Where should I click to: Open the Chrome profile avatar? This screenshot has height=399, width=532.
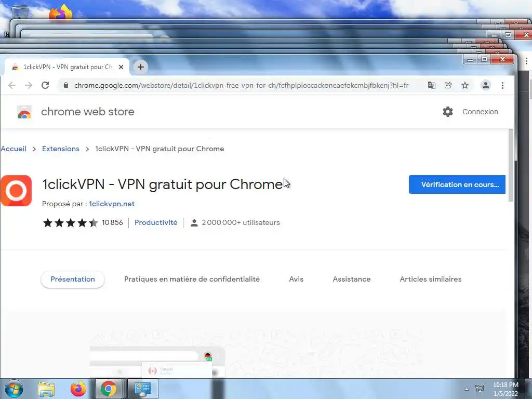[486, 85]
